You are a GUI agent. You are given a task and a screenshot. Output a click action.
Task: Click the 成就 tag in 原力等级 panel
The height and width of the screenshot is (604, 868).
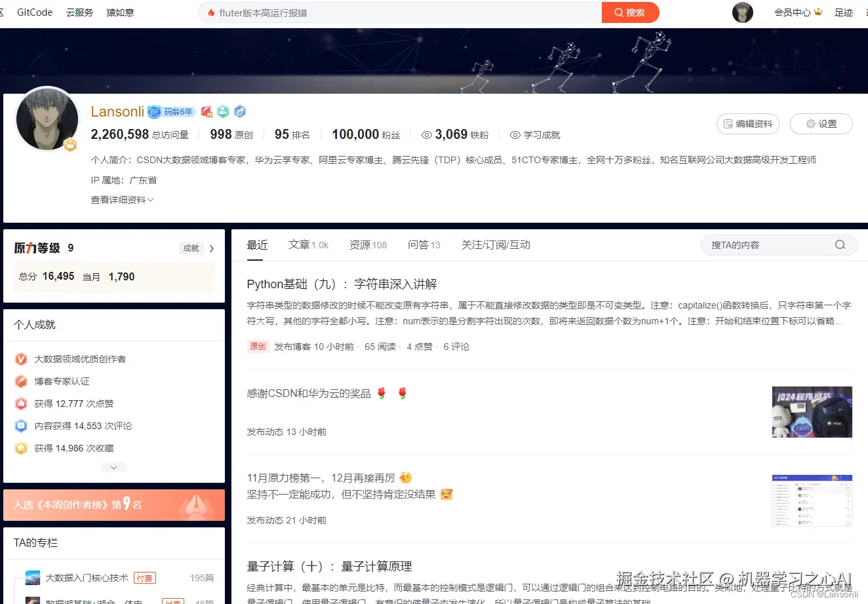(x=191, y=248)
